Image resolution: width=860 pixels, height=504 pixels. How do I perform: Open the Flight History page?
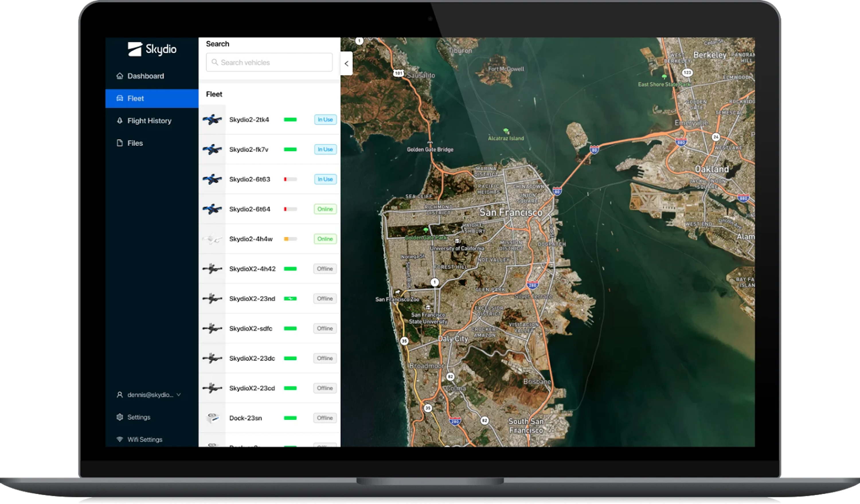point(149,121)
